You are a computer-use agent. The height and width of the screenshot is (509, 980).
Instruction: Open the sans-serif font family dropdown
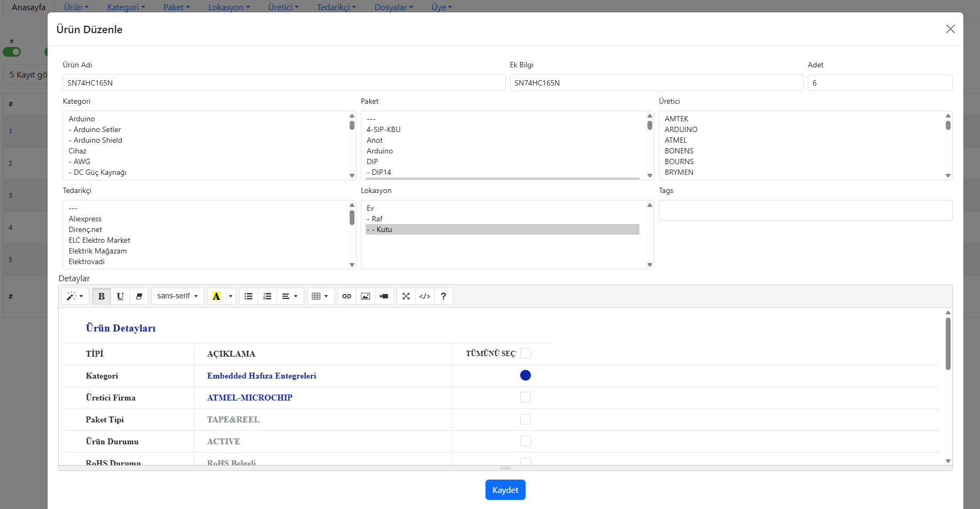point(178,296)
